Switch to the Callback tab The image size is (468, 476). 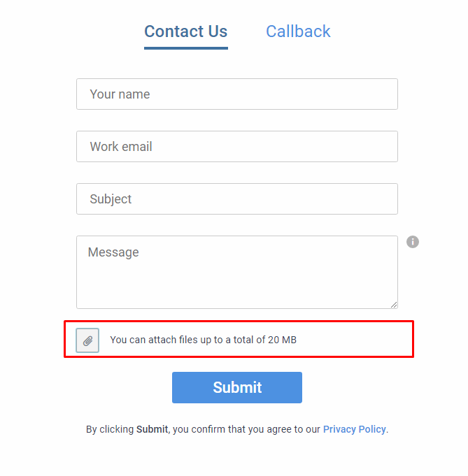pos(298,31)
